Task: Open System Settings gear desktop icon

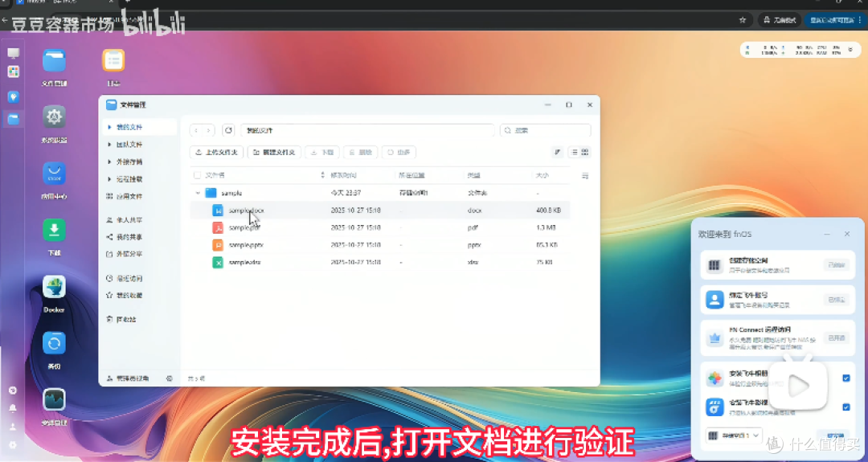Action: click(x=54, y=117)
